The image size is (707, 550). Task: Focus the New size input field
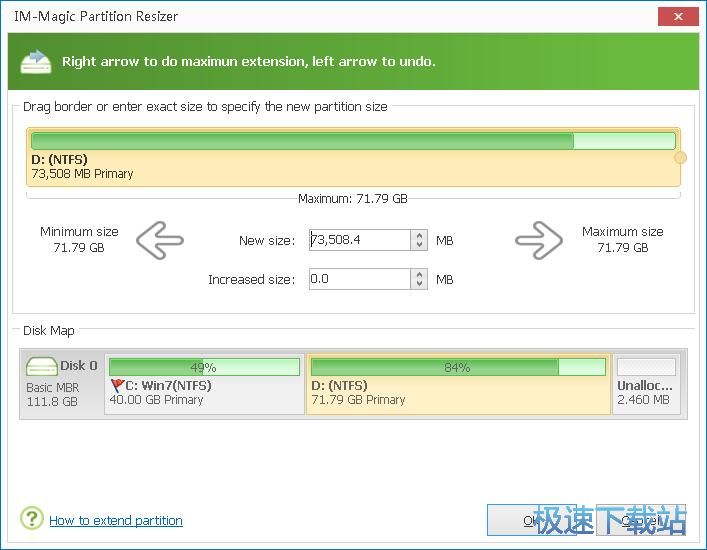click(x=359, y=240)
